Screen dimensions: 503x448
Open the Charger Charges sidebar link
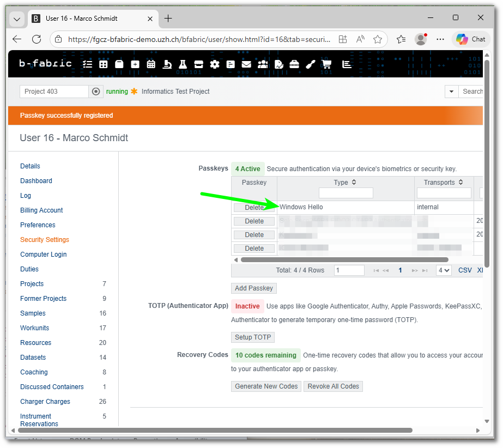pos(45,402)
